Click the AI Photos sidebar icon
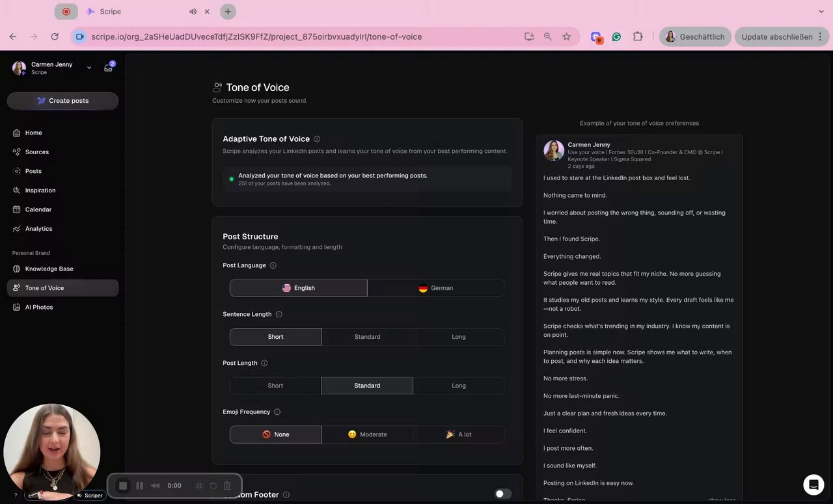The width and height of the screenshot is (833, 504). coord(16,308)
